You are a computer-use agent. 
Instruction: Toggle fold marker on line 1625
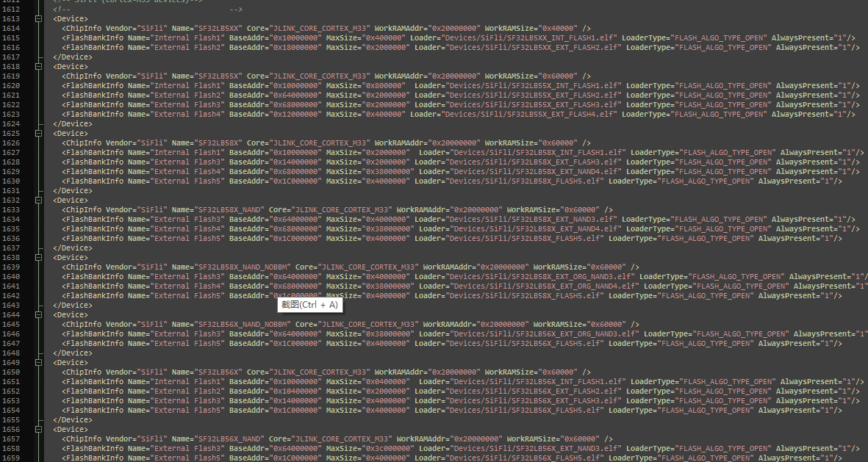(38, 133)
